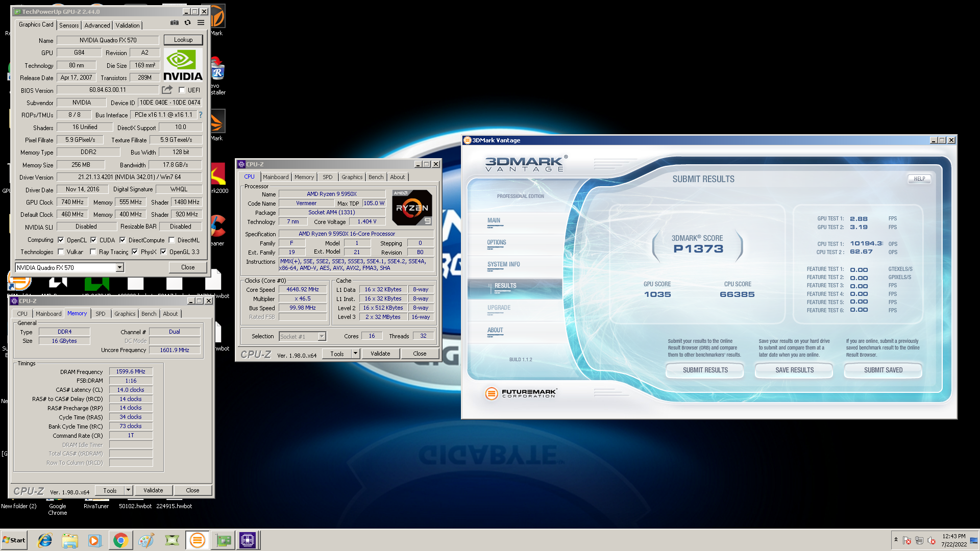The image size is (980, 551).
Task: Open Paint from the taskbar palette icon
Action: 146,540
